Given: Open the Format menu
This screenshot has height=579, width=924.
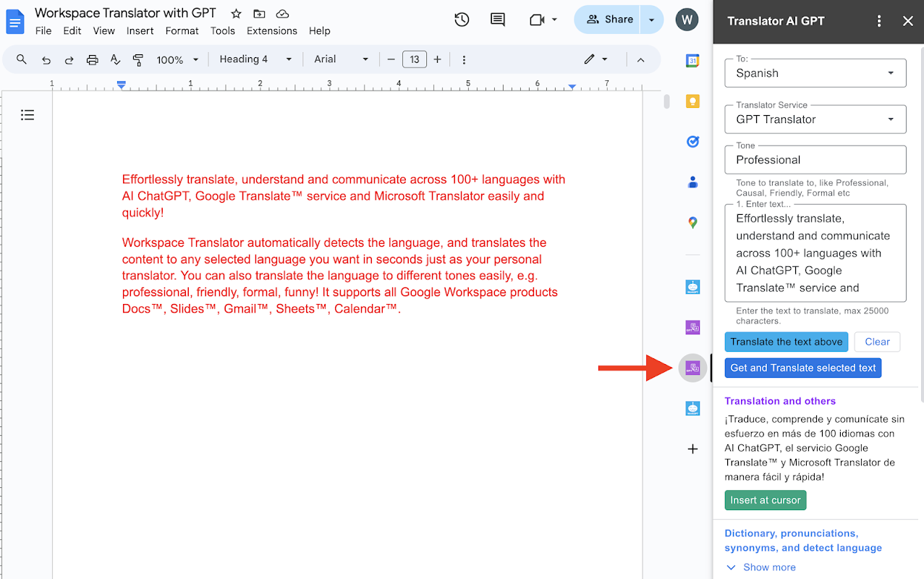Looking at the screenshot, I should [x=182, y=30].
